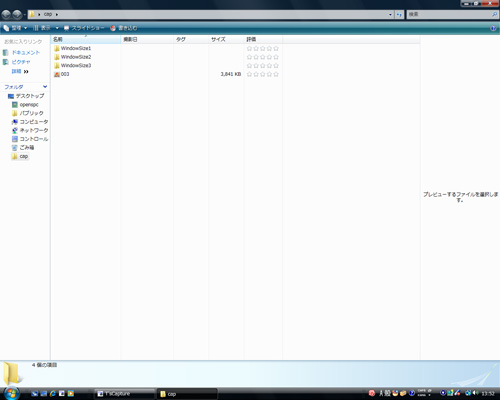Collapse the フォルダ folders pane chevron

tap(45, 87)
